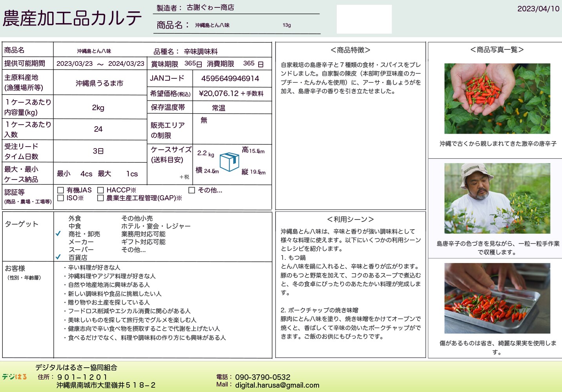Tick the HACCP checkbox
The height and width of the screenshot is (392, 562).
point(100,190)
